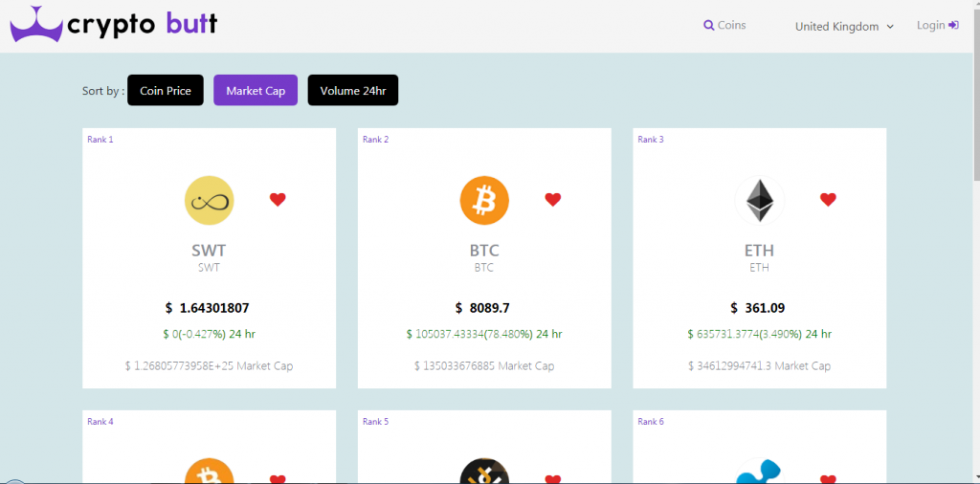The height and width of the screenshot is (484, 980).
Task: Click the Ethereum logo icon
Action: 759,201
